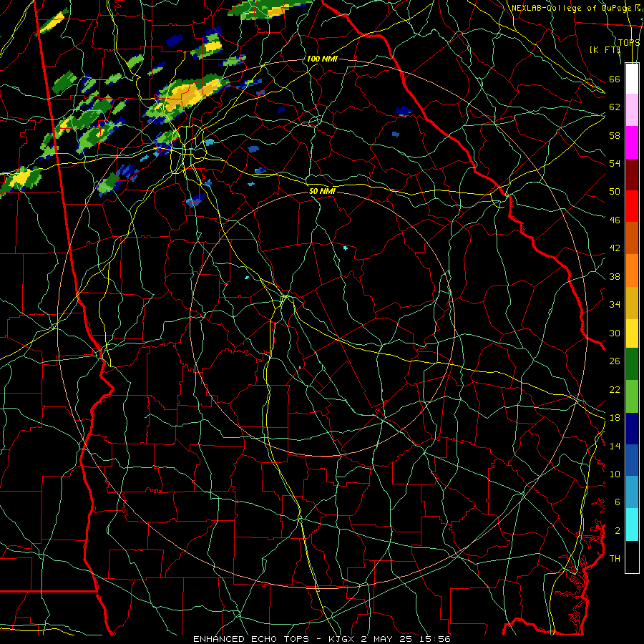
Task: Click the '66' legend value
Action: point(615,79)
